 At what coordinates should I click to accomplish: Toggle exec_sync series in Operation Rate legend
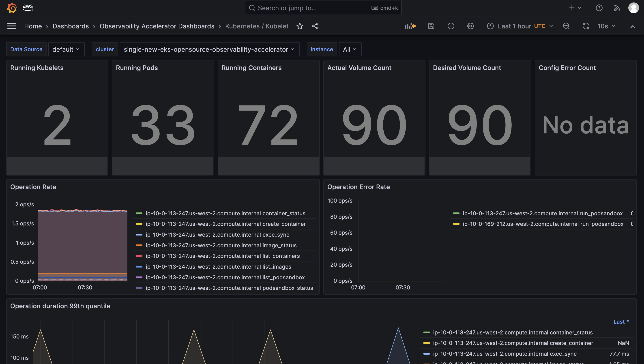point(217,235)
